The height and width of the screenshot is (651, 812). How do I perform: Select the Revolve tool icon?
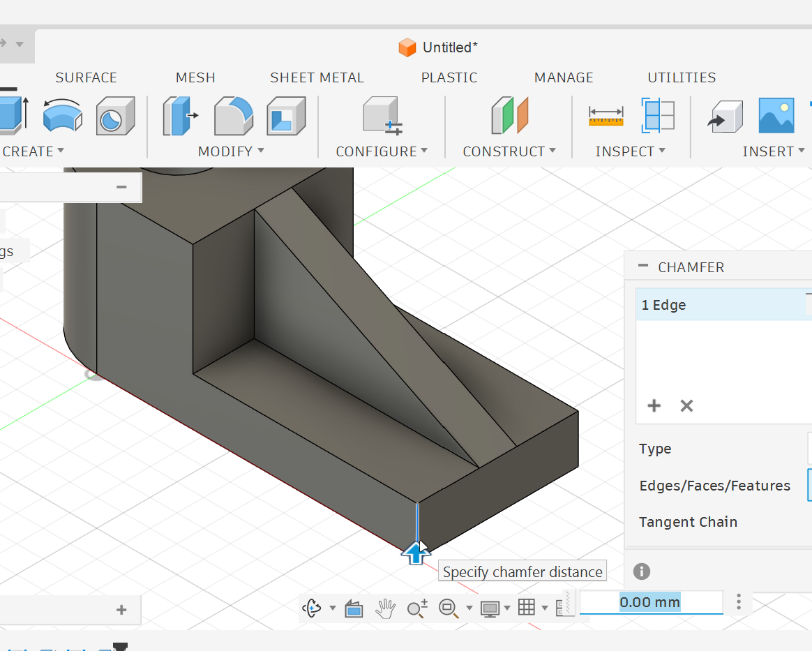63,115
